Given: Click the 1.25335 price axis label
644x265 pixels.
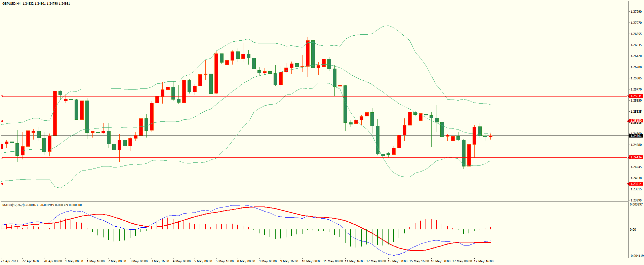Looking at the screenshot, I should [636, 112].
